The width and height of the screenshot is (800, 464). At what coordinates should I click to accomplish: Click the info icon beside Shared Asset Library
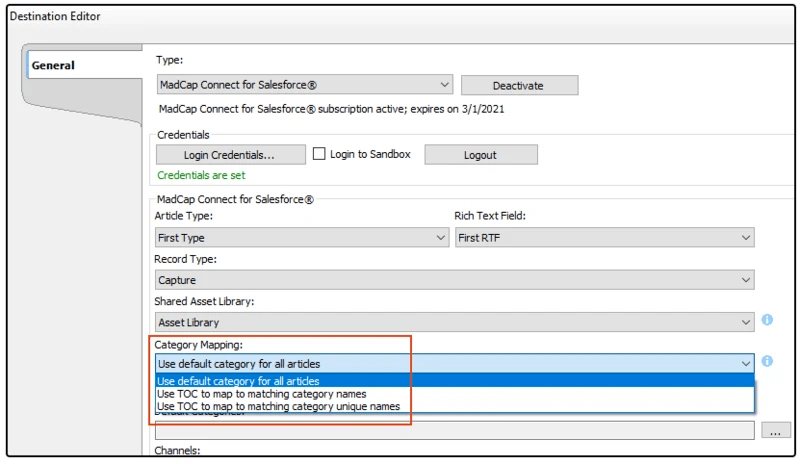click(x=767, y=320)
